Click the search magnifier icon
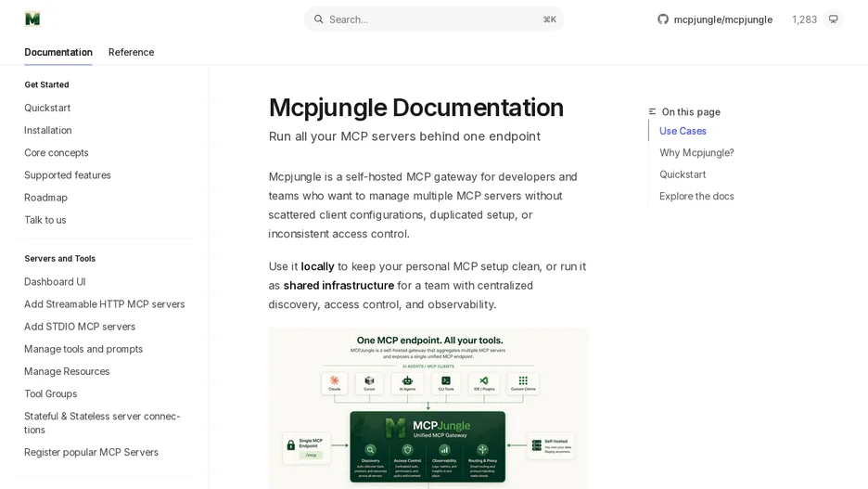The height and width of the screenshot is (489, 868). (x=318, y=19)
